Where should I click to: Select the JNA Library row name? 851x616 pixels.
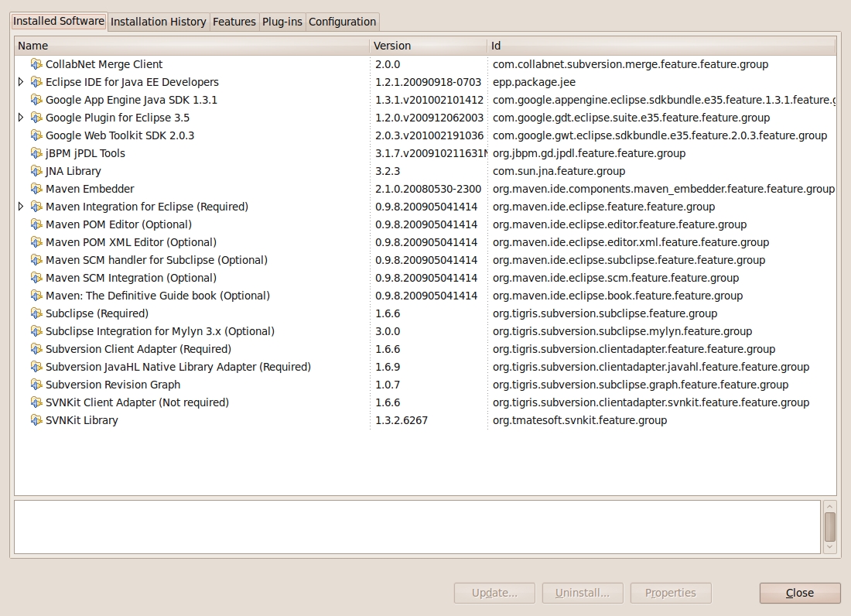coord(73,172)
